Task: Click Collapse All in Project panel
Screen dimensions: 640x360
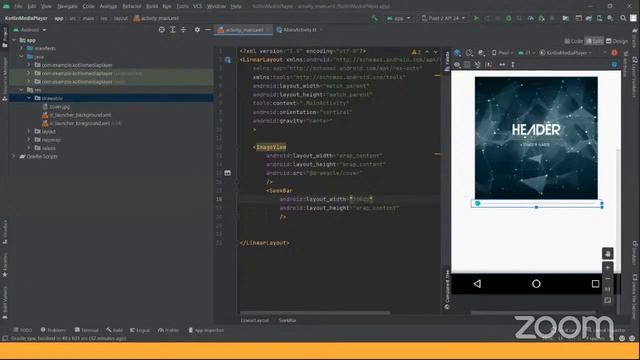Action: tap(184, 30)
